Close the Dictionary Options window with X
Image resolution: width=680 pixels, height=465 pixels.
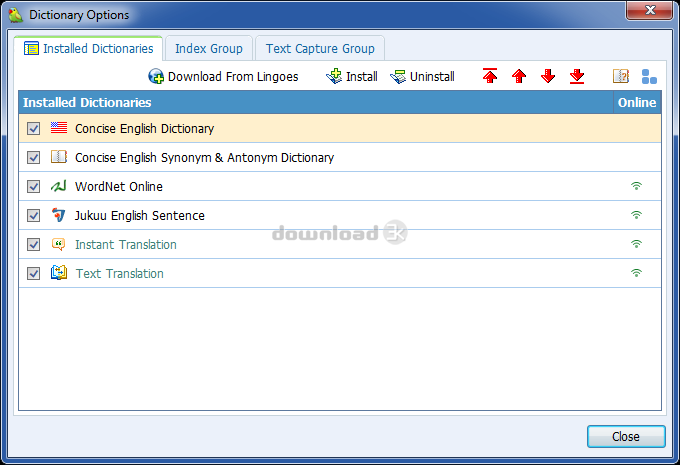[649, 10]
